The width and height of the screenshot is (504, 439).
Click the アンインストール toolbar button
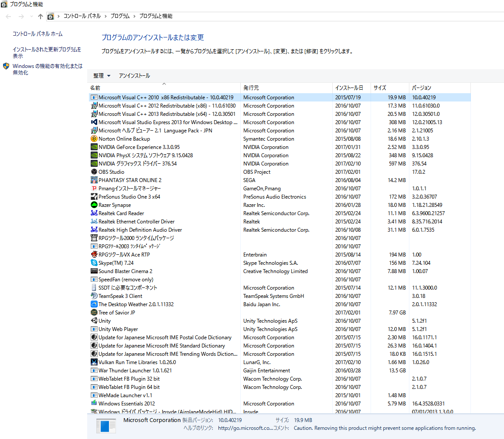[x=134, y=76]
